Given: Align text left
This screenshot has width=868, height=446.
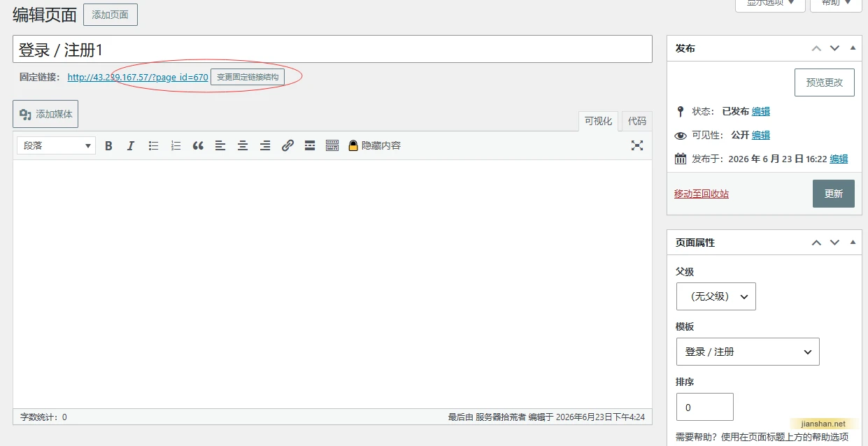Looking at the screenshot, I should coord(220,145).
